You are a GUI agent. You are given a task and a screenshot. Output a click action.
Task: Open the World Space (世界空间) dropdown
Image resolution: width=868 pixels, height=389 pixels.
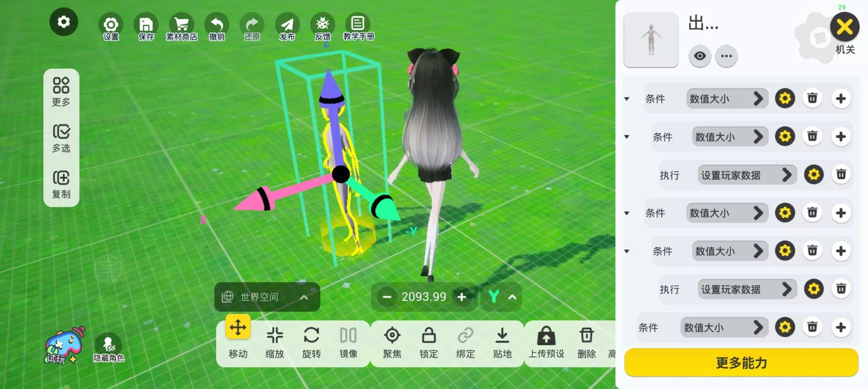(267, 297)
